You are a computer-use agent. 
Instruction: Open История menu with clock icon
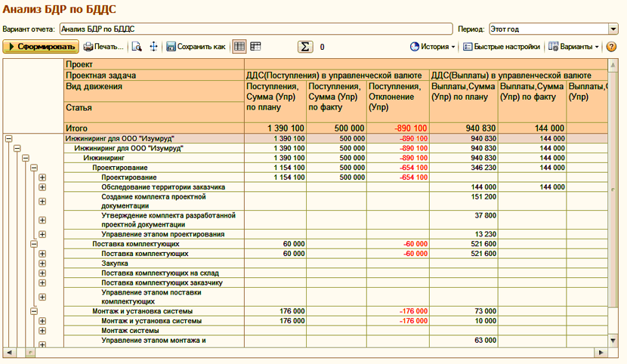[433, 47]
